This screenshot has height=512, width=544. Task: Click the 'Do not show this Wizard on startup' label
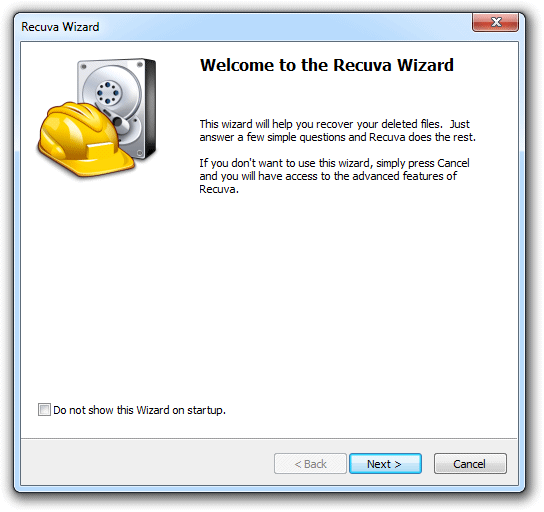click(x=139, y=410)
